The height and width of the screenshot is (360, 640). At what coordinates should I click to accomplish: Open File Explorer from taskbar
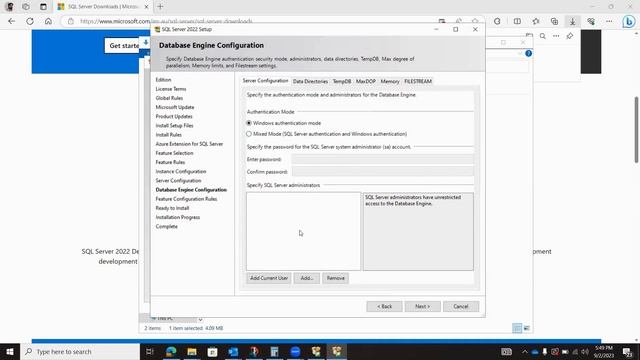tap(192, 351)
